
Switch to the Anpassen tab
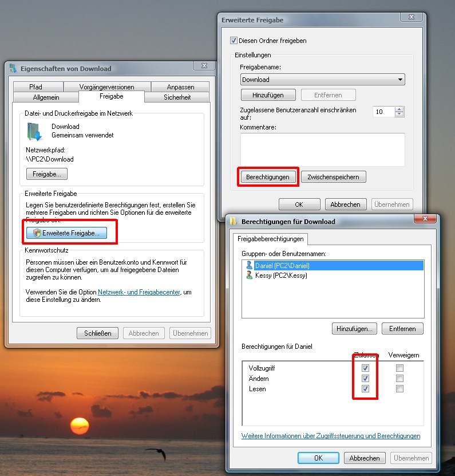point(180,87)
